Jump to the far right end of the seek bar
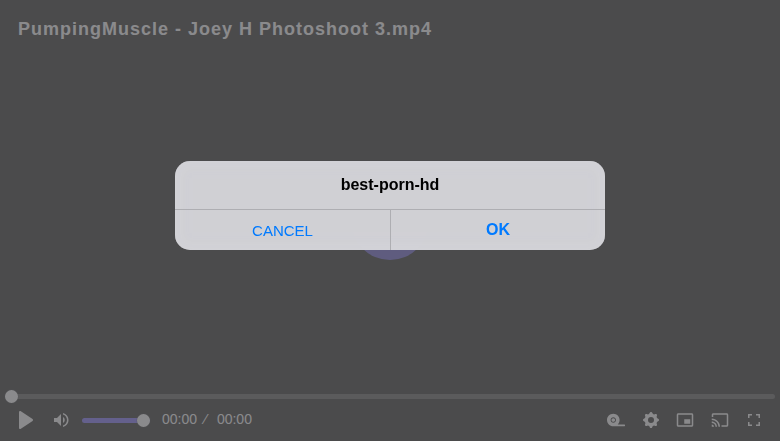This screenshot has height=441, width=780. click(772, 396)
